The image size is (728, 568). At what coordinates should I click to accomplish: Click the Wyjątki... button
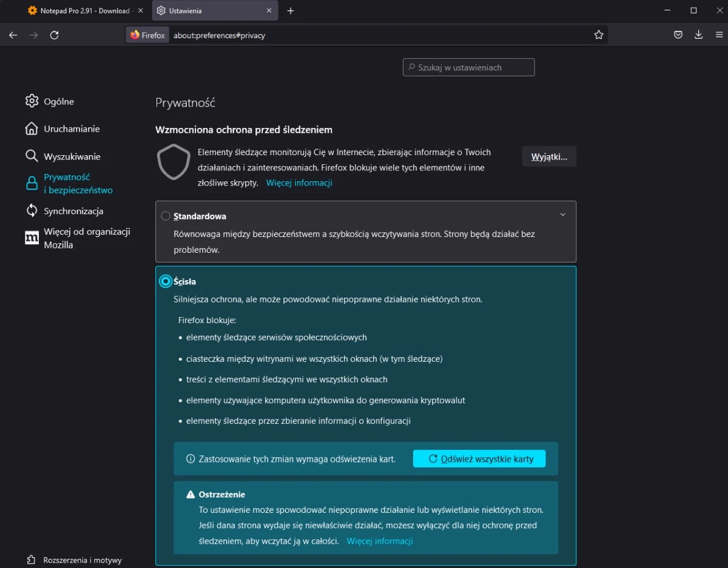click(549, 156)
